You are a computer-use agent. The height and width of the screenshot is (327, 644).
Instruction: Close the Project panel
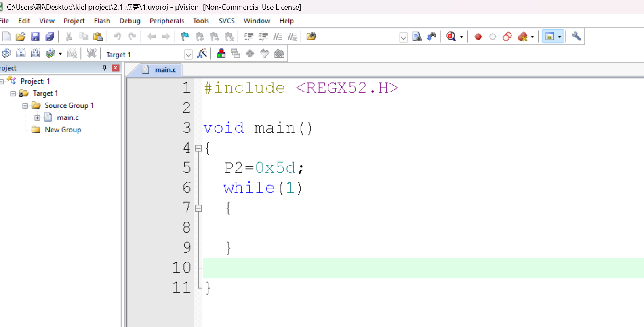pos(116,68)
